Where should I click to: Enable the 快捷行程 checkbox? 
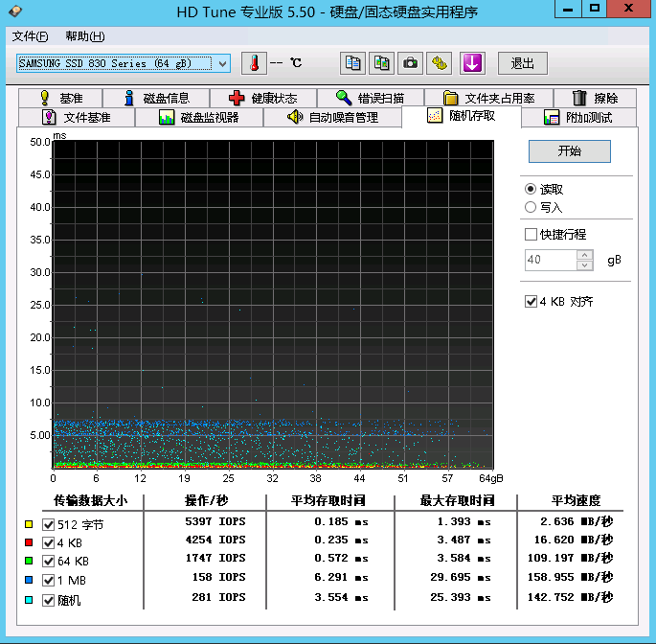[531, 234]
